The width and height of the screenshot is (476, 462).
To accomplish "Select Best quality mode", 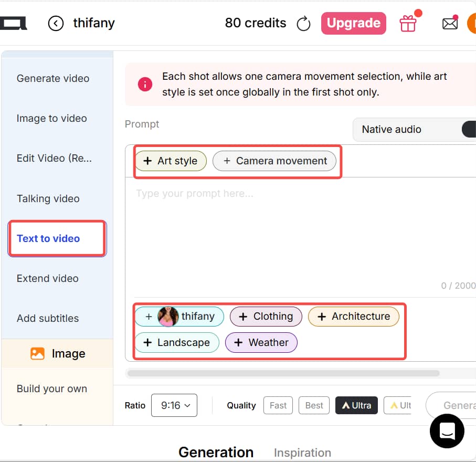I will (314, 405).
